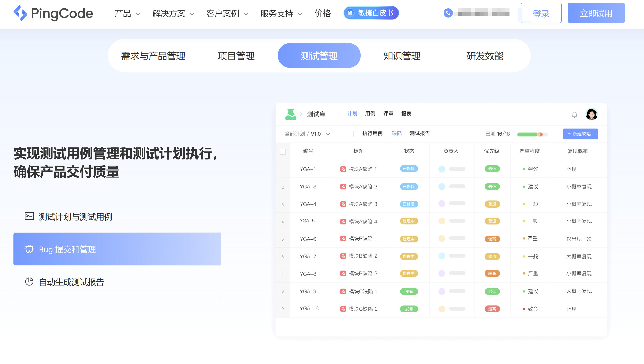Expand the 解决方案 menu chevron
Screen dimensions: 644x364
[192, 14]
